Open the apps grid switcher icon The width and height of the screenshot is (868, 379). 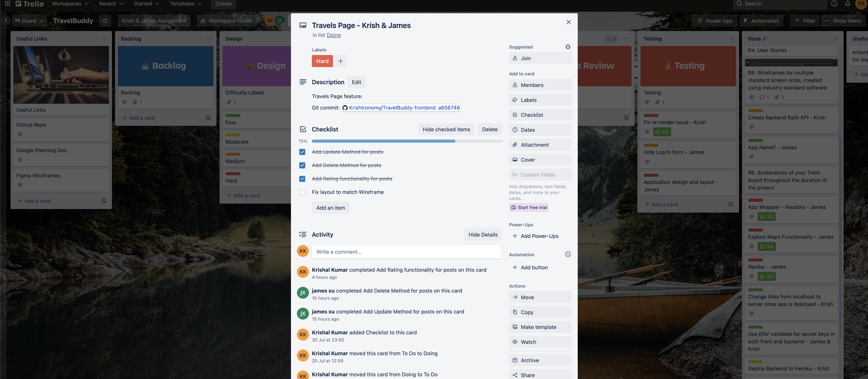coord(7,4)
